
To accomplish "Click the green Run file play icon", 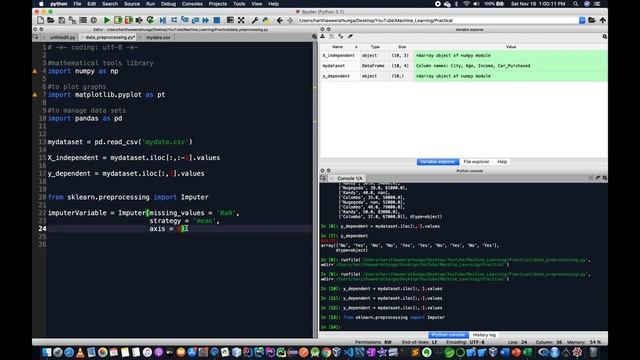I will click(x=107, y=20).
